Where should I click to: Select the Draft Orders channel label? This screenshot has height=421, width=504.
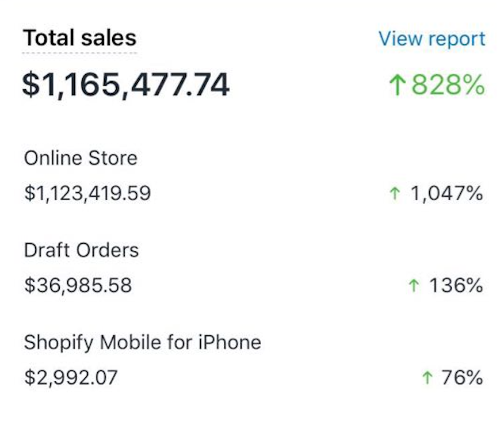[81, 250]
